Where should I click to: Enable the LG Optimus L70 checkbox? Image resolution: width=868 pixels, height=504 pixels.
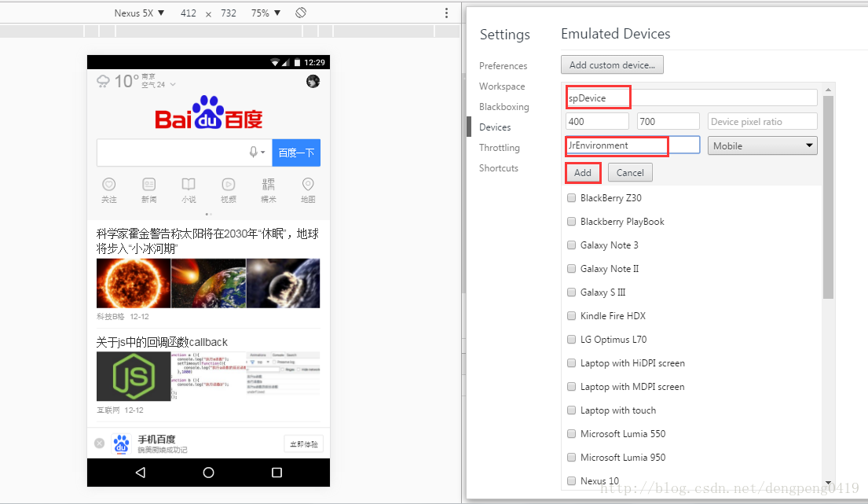(571, 340)
